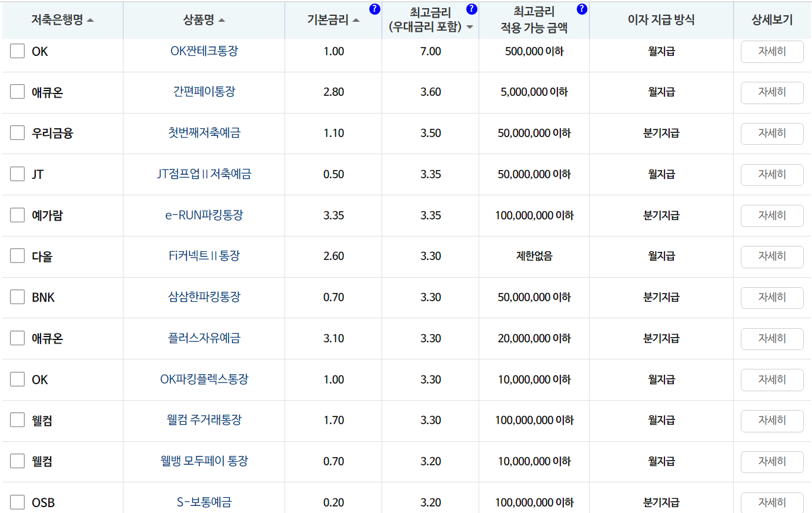Click the 이자 지급 방식 column header

pos(661,20)
